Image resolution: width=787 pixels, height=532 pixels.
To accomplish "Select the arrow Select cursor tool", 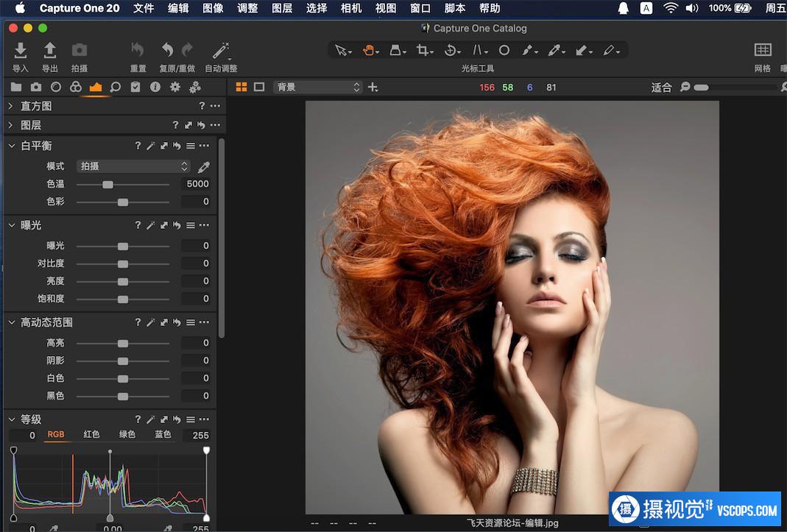I will point(342,50).
